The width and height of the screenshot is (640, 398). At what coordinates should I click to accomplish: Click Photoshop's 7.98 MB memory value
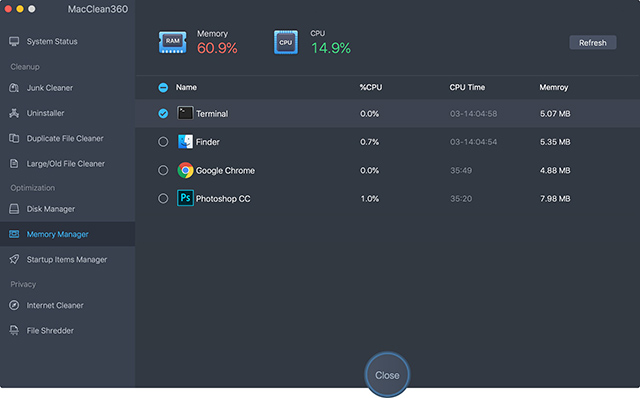(555, 199)
